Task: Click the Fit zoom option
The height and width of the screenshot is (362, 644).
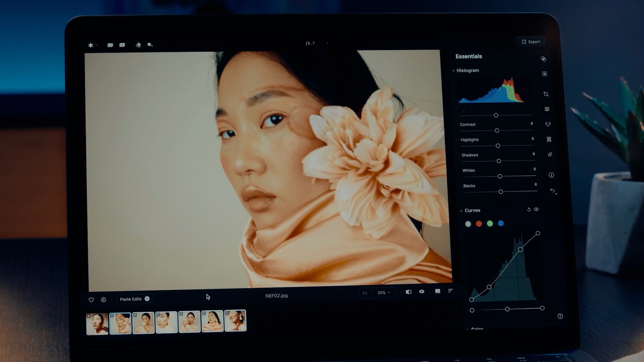Action: tap(365, 293)
